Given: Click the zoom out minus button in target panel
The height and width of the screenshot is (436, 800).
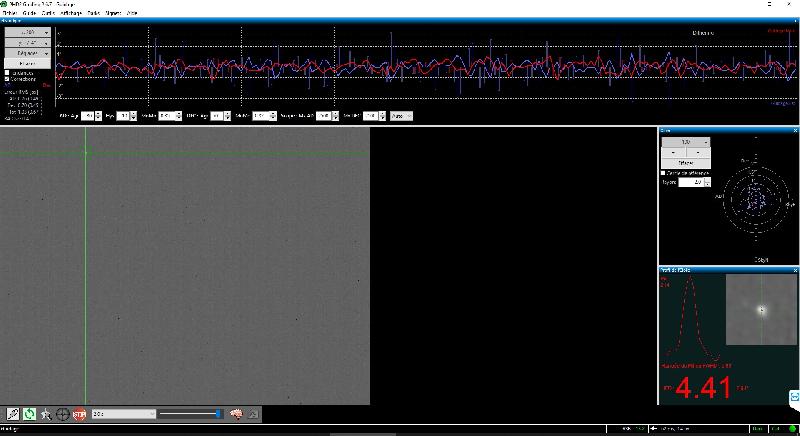Looking at the screenshot, I should (673, 152).
